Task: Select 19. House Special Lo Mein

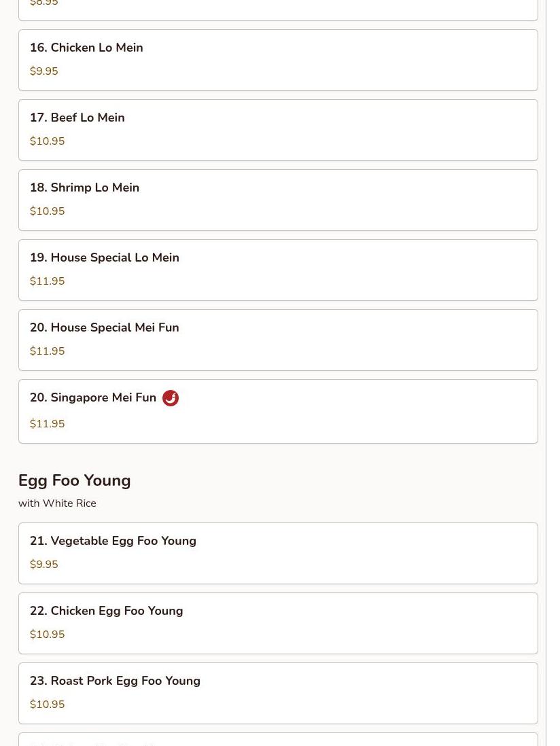Action: click(x=278, y=270)
